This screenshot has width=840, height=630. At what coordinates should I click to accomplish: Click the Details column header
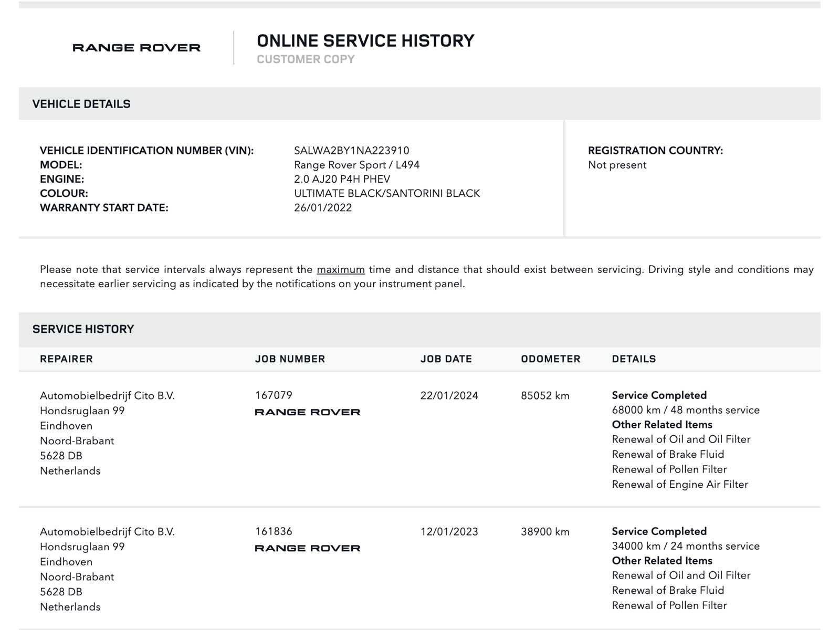click(x=634, y=359)
